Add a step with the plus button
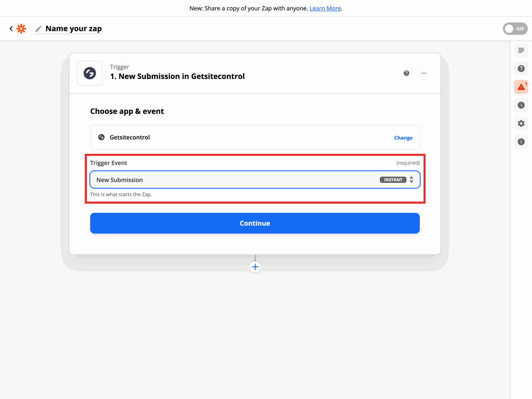The height and width of the screenshot is (399, 532). point(255,267)
